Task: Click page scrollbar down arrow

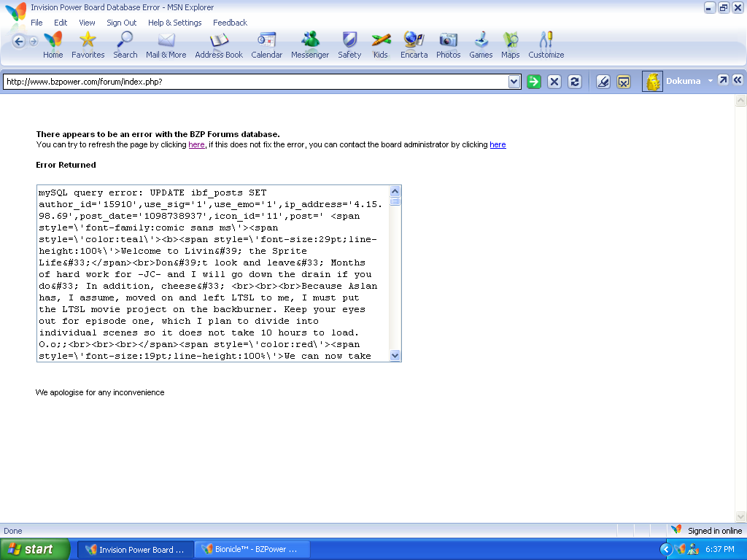Action: (x=741, y=517)
